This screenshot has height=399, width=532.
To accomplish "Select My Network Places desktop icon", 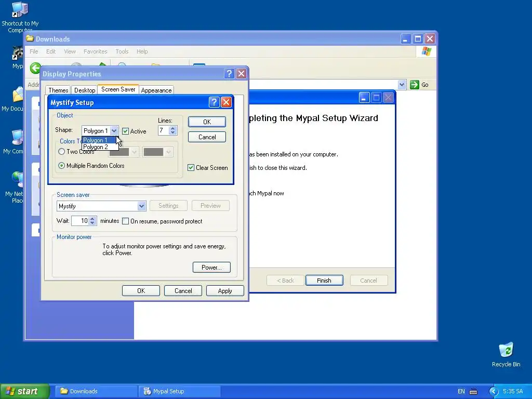I will 14,187.
